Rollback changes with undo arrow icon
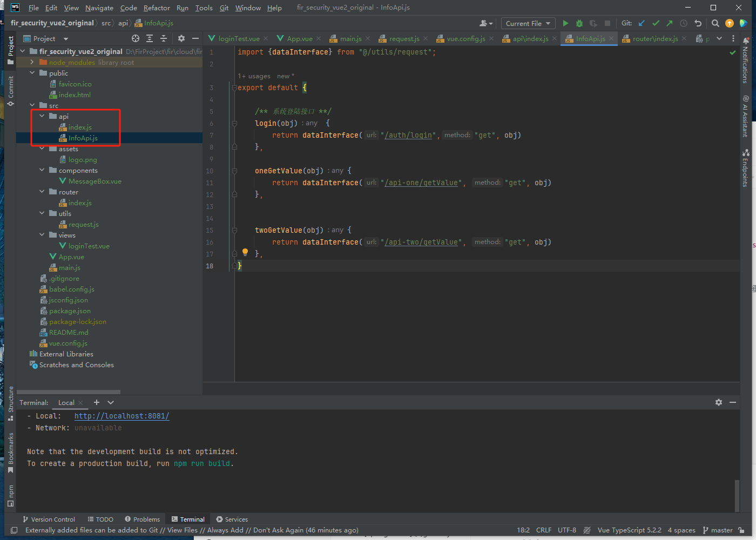 (698, 23)
